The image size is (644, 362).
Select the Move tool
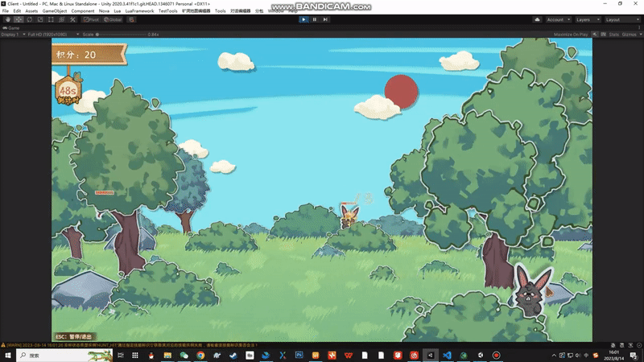(19, 19)
